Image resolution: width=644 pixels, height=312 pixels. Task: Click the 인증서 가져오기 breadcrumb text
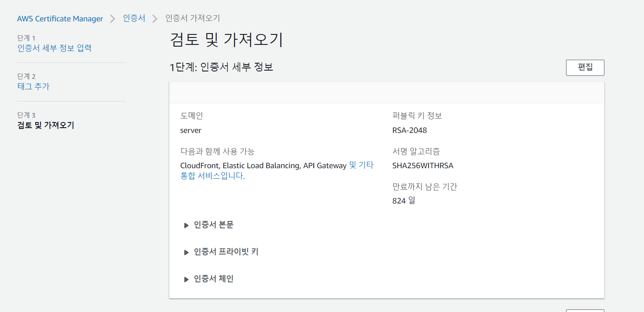[x=193, y=18]
